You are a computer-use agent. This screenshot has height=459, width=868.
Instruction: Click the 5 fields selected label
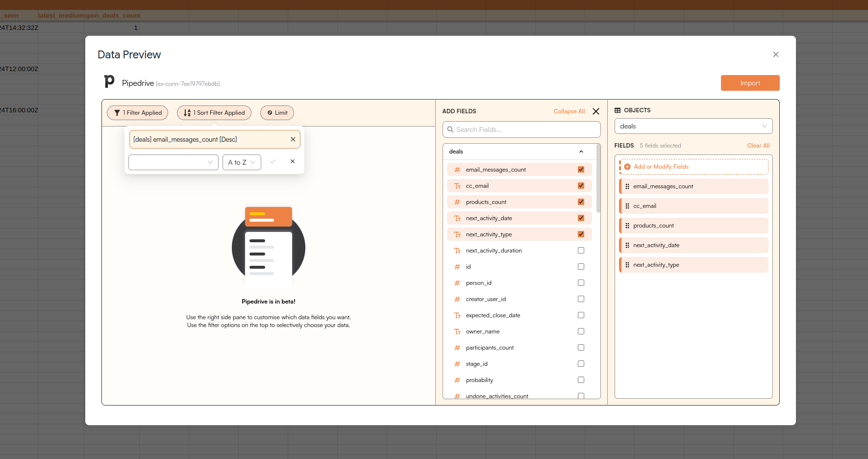point(660,146)
